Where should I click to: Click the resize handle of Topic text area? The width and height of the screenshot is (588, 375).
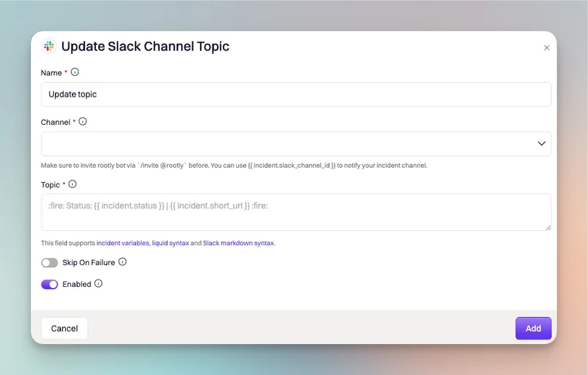(548, 227)
